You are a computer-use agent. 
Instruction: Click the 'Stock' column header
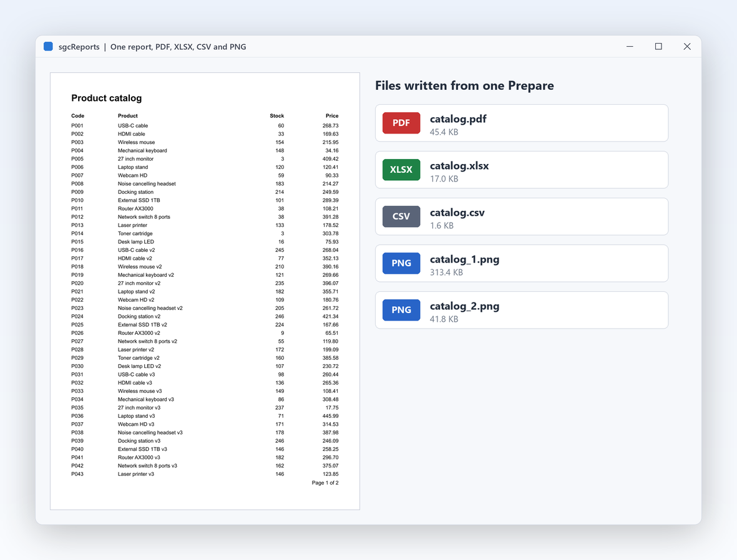277,115
